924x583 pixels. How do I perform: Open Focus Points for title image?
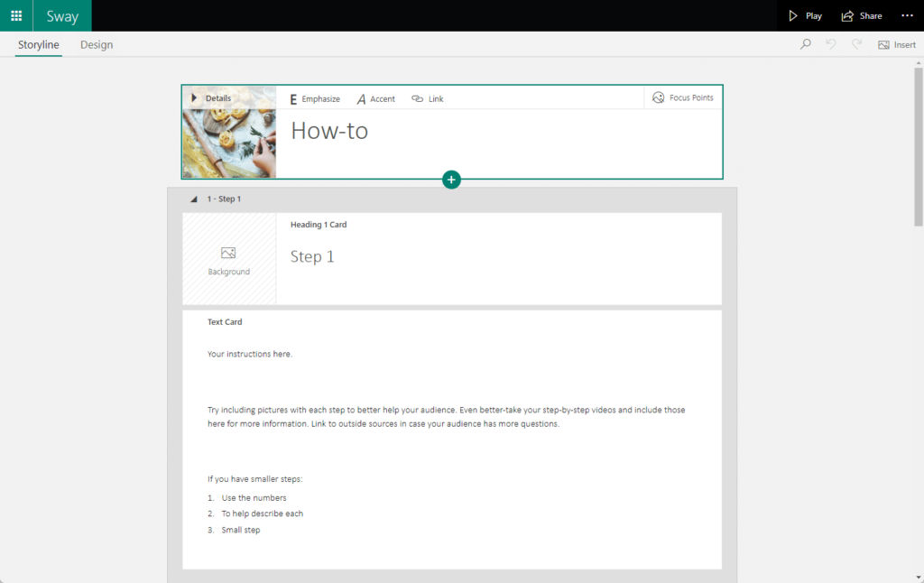pos(683,97)
